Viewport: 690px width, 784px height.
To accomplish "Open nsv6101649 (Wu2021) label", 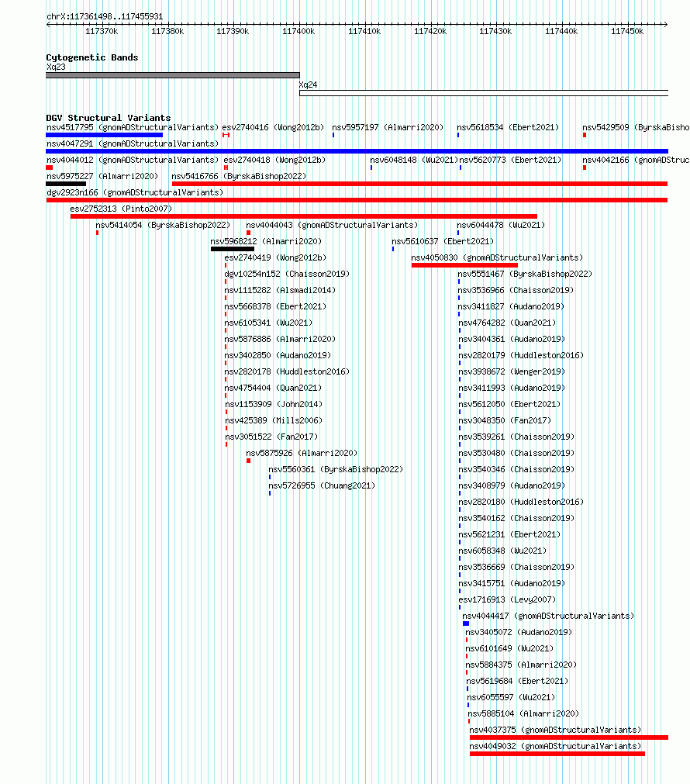I will point(509,648).
